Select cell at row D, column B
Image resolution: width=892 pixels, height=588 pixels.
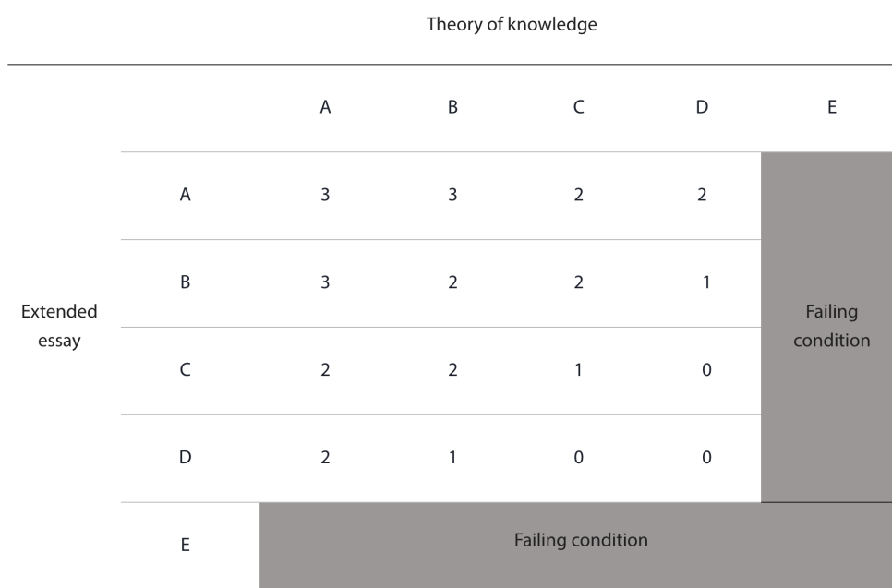[x=452, y=457]
